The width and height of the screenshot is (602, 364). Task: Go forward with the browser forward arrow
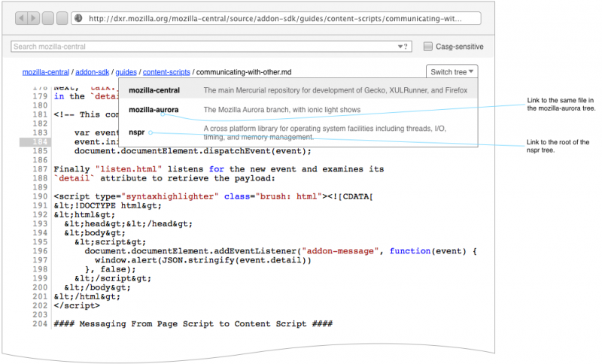(x=34, y=18)
